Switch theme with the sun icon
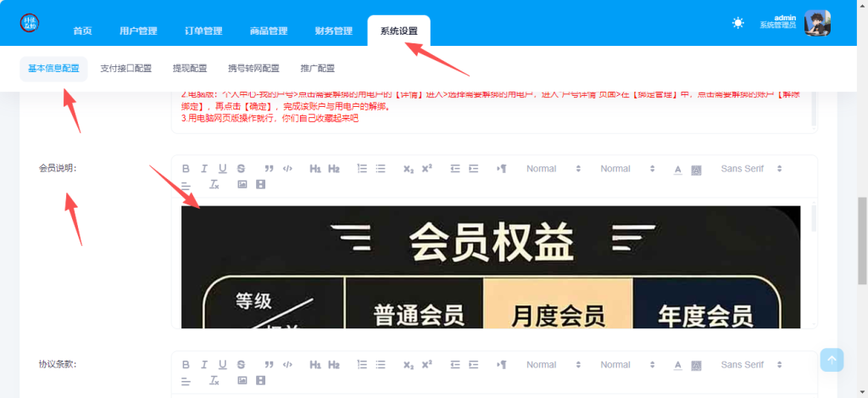This screenshot has height=398, width=868. click(x=738, y=23)
